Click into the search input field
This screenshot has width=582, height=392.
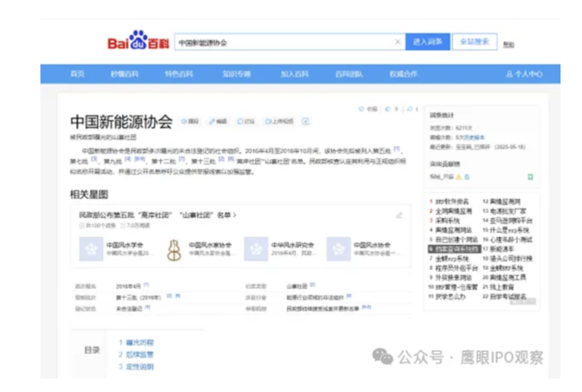pos(284,42)
